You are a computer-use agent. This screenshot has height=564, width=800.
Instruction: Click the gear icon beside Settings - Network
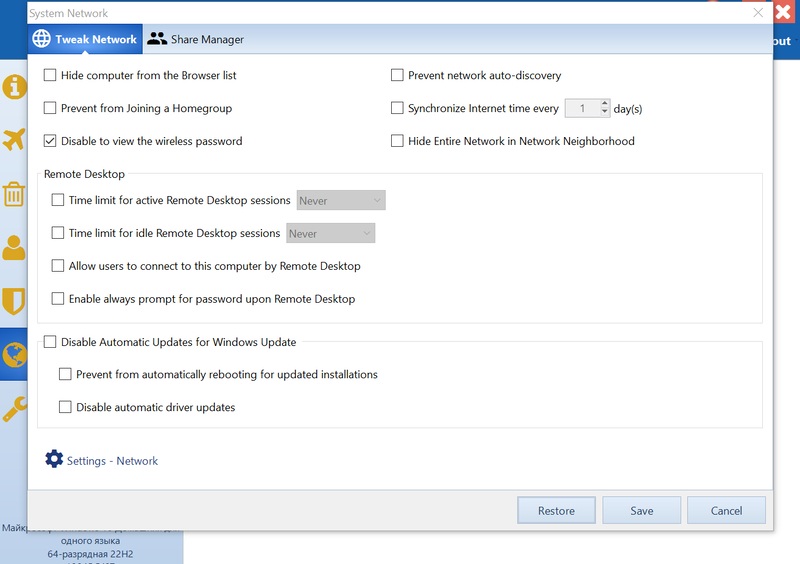click(54, 459)
